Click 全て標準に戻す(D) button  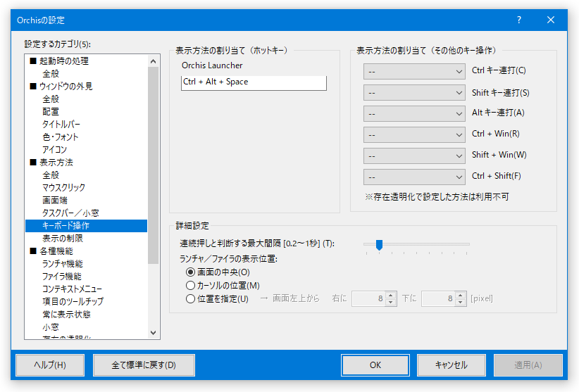[x=144, y=365]
